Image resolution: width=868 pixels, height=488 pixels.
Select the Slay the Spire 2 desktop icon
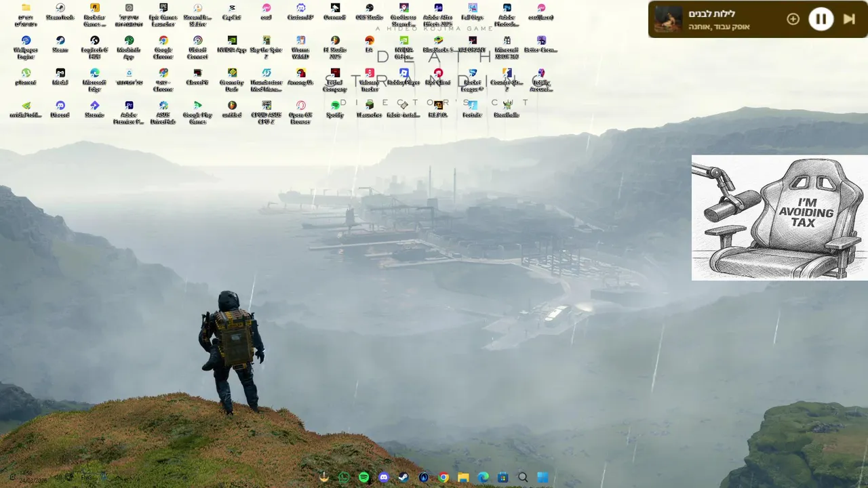click(267, 47)
